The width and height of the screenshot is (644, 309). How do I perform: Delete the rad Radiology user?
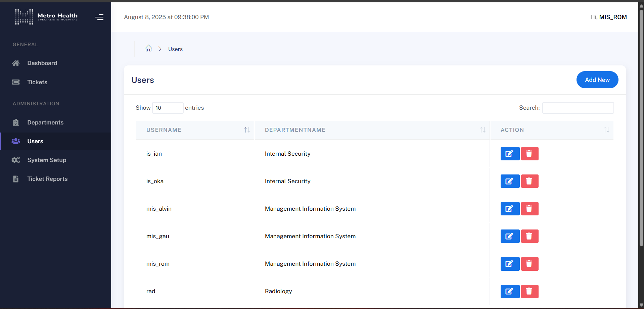[x=530, y=291]
